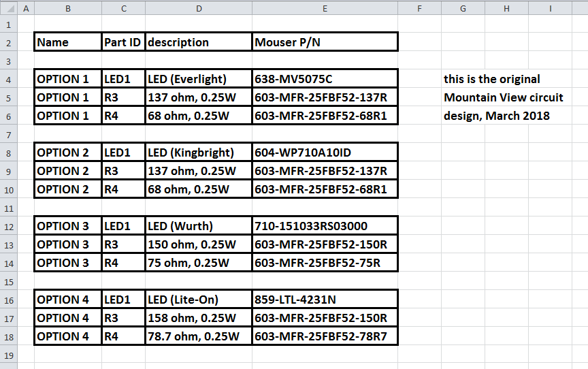Viewport: 588px width, 369px height.
Task: Select cell '603-MFR-25FBF52-78R7'
Action: 325,336
